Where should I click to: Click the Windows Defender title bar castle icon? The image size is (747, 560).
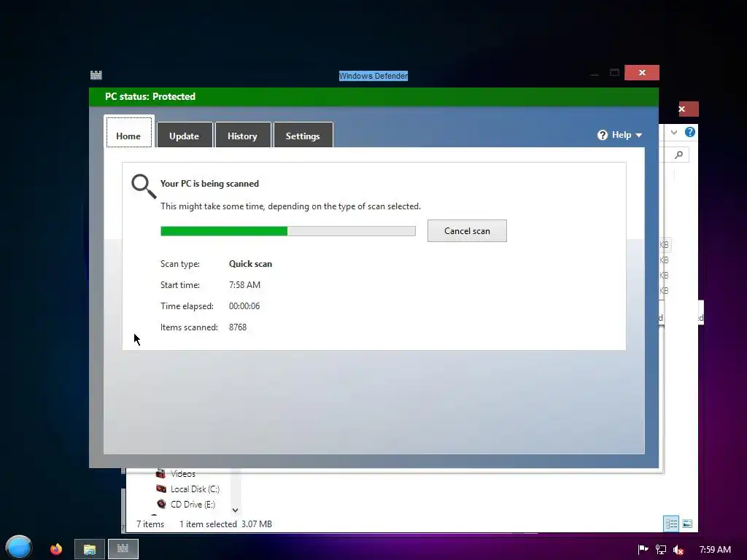click(x=96, y=75)
